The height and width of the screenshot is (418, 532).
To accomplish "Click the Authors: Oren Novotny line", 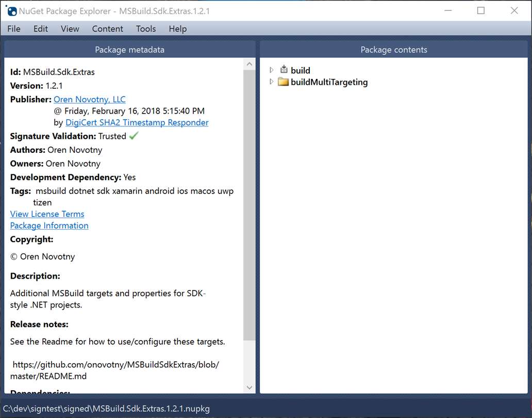I will [x=56, y=150].
